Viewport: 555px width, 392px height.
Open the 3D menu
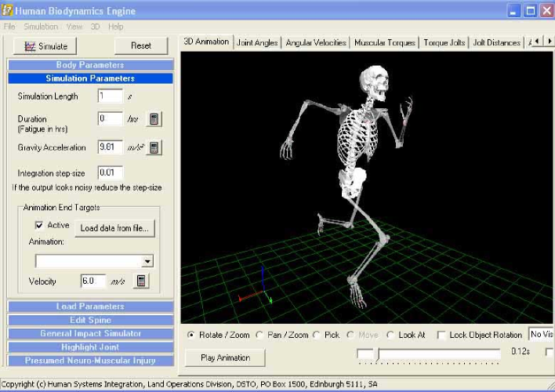[x=95, y=27]
